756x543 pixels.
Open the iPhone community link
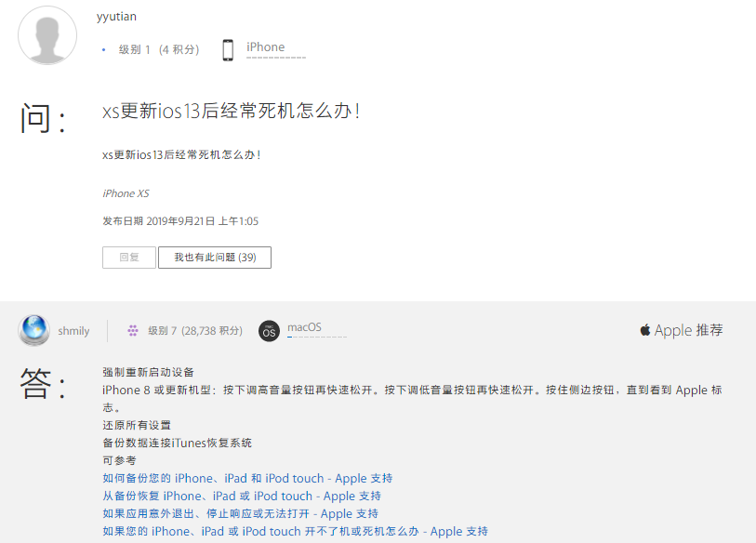tap(266, 47)
